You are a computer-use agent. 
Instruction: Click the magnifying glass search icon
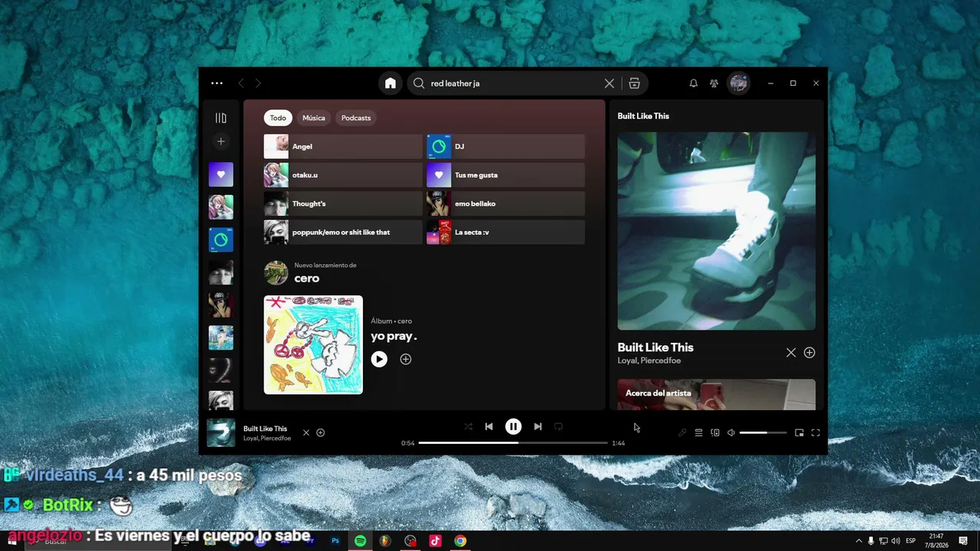[419, 83]
